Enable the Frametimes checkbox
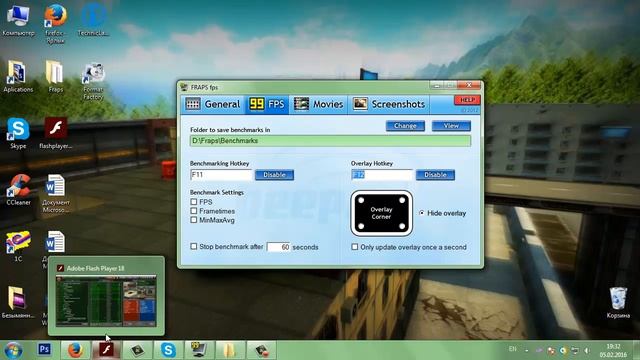Screen dimensions: 640x360 pyautogui.click(x=194, y=211)
